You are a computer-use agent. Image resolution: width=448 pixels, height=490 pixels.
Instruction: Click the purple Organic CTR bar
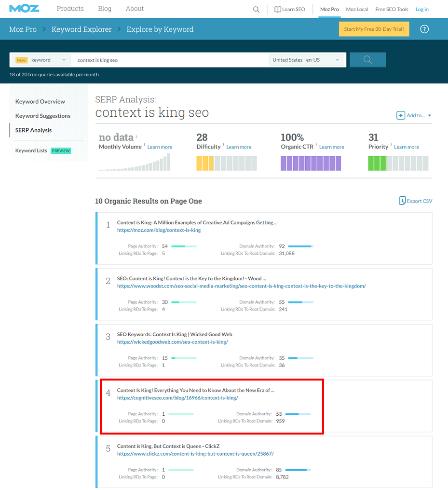tap(311, 163)
